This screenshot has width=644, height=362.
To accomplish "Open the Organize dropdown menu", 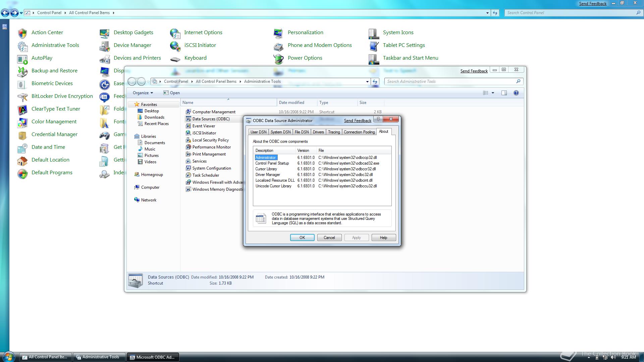I will coord(143,93).
